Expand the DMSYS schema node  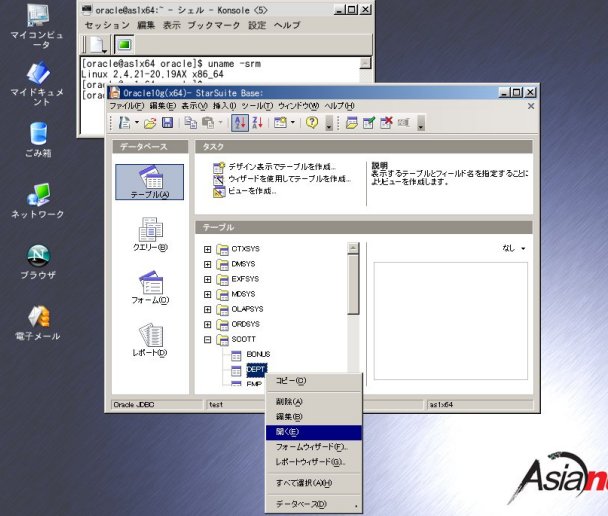coord(207,264)
